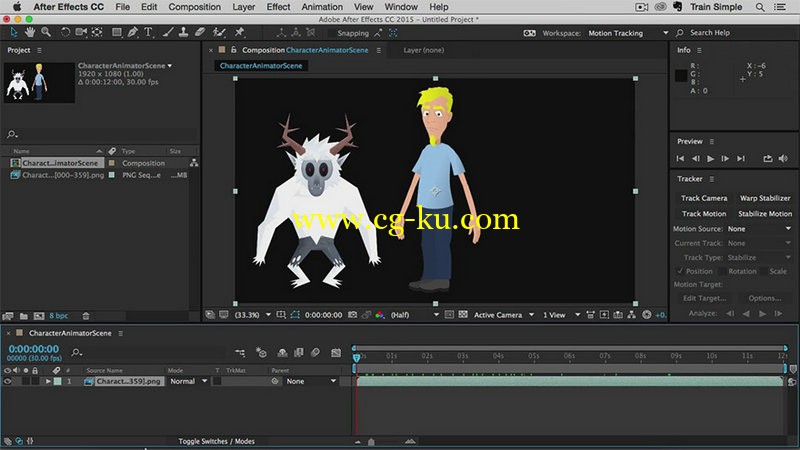Select the Selection arrow tool
Screen dimensions: 800x450
[14, 32]
